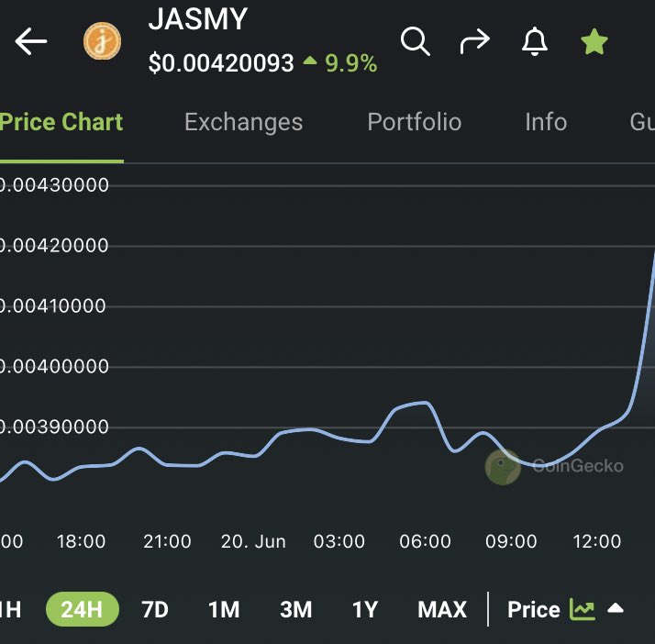Tap the 0.00430000 axis label
Viewport: 655px width, 644px height.
tap(54, 185)
